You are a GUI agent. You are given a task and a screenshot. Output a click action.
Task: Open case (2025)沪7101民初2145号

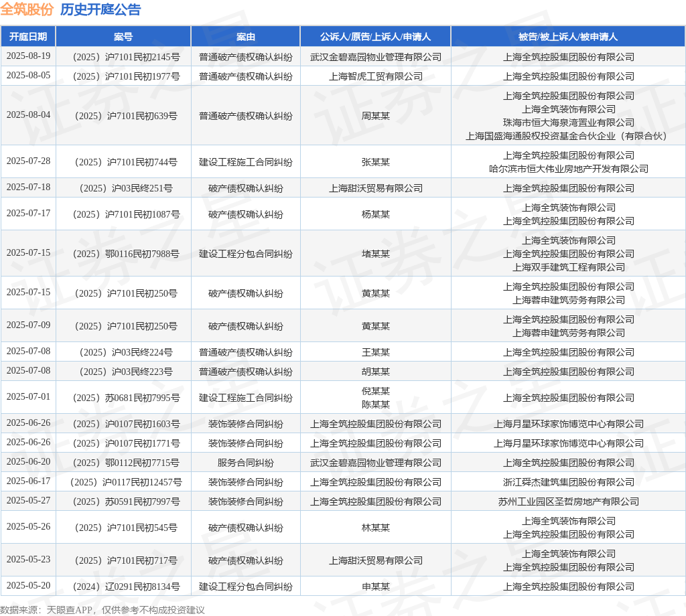[x=123, y=57]
